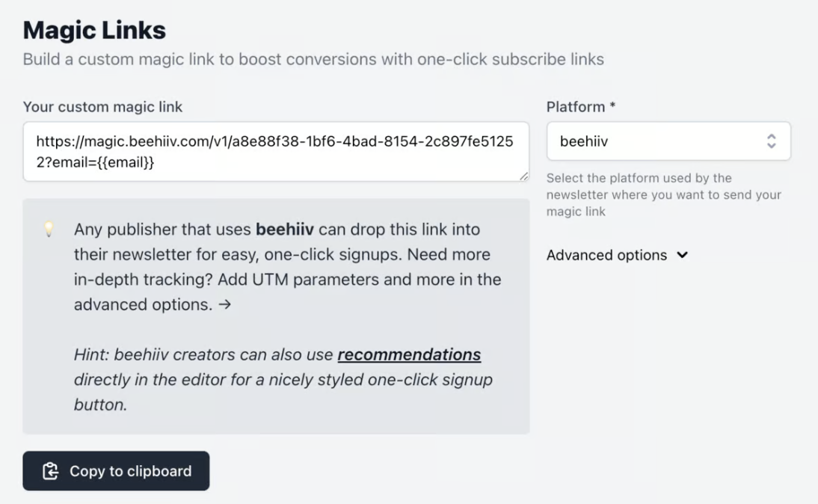Click the Magic Links page heading
This screenshot has height=504, width=818.
tap(93, 30)
